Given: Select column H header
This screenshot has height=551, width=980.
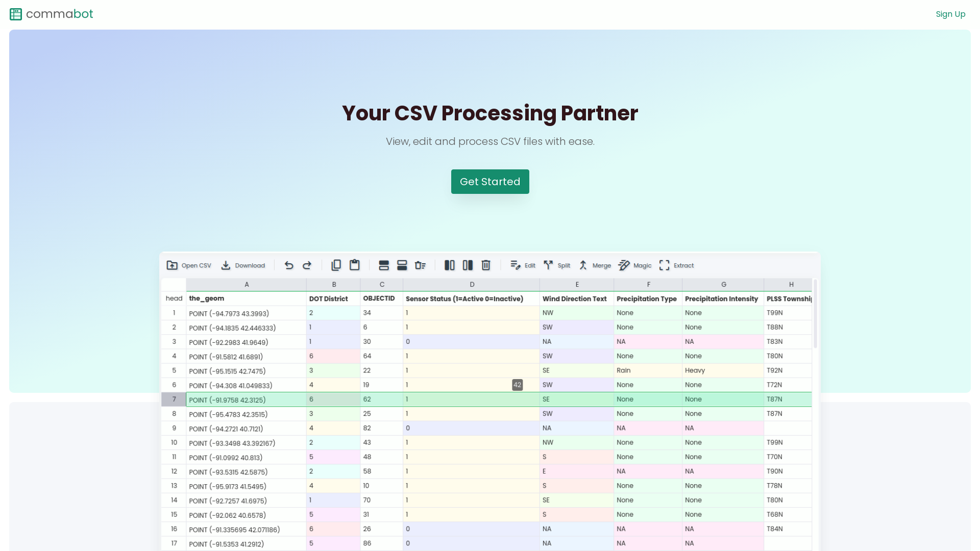Looking at the screenshot, I should click(788, 285).
